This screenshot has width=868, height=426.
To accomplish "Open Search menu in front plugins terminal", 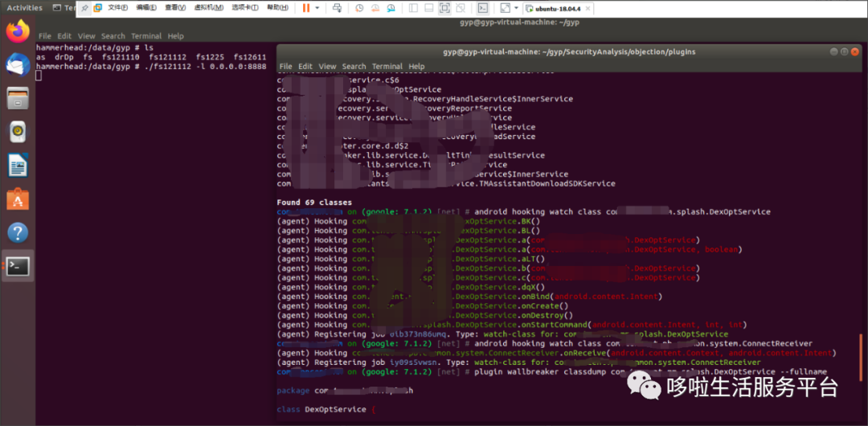I will coord(354,66).
